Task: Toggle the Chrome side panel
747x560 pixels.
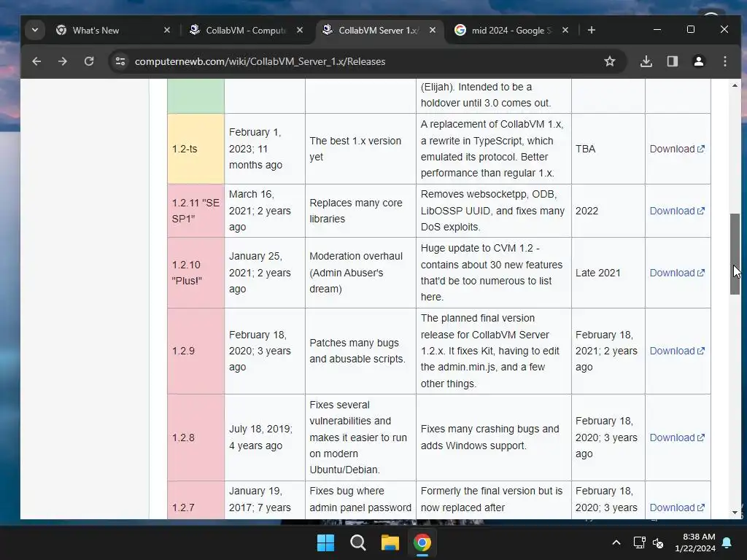Action: [672, 61]
